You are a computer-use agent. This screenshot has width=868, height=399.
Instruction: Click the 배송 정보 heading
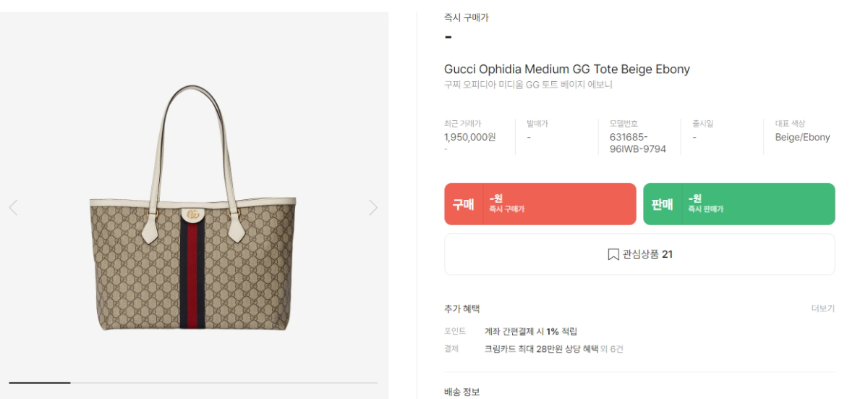(x=461, y=392)
